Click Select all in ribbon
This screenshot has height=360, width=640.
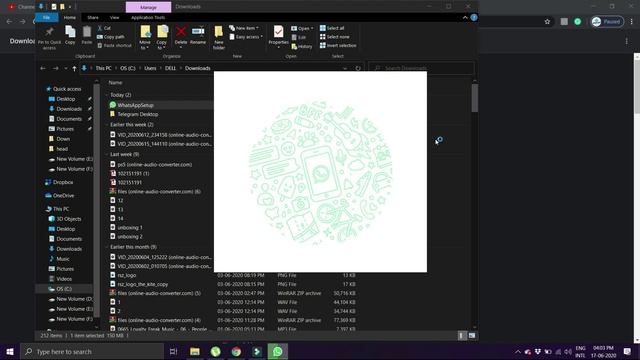point(332,28)
